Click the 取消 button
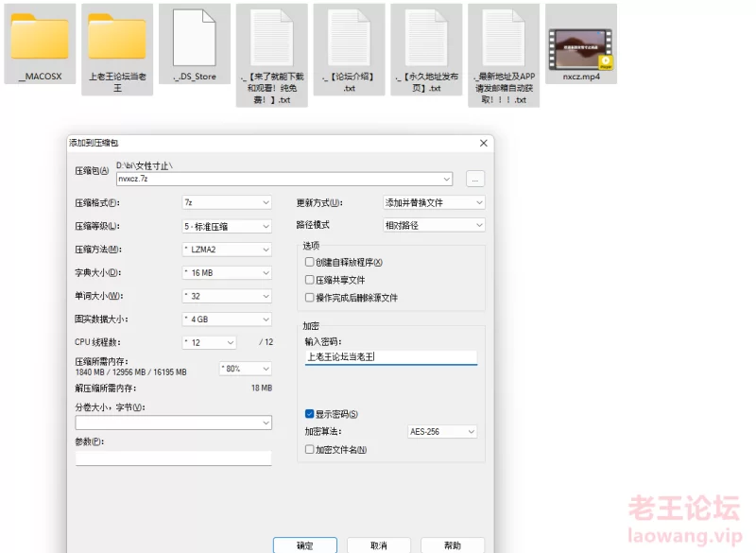 click(x=378, y=545)
